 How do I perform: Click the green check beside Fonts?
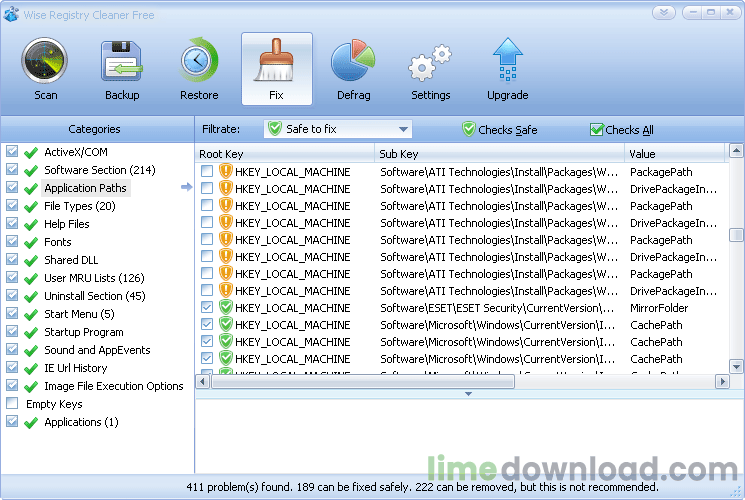pyautogui.click(x=31, y=243)
